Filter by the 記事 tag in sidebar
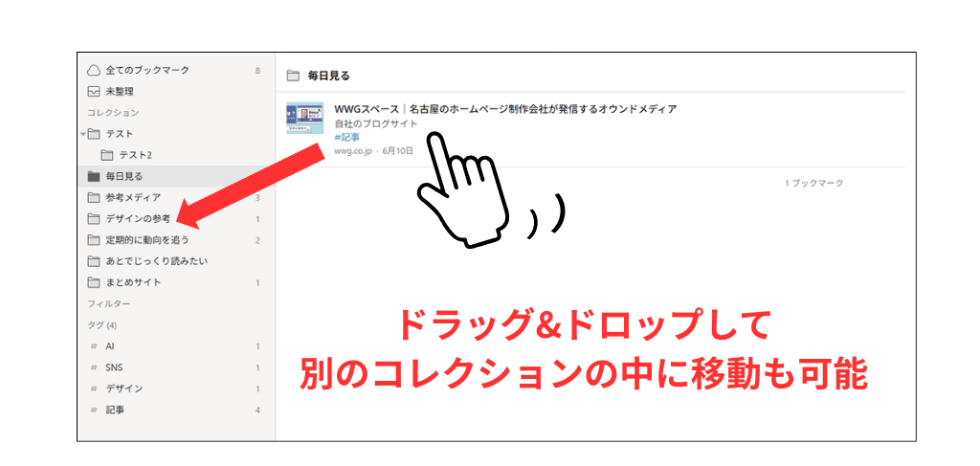Screen dimensions: 980x466 click(x=115, y=410)
